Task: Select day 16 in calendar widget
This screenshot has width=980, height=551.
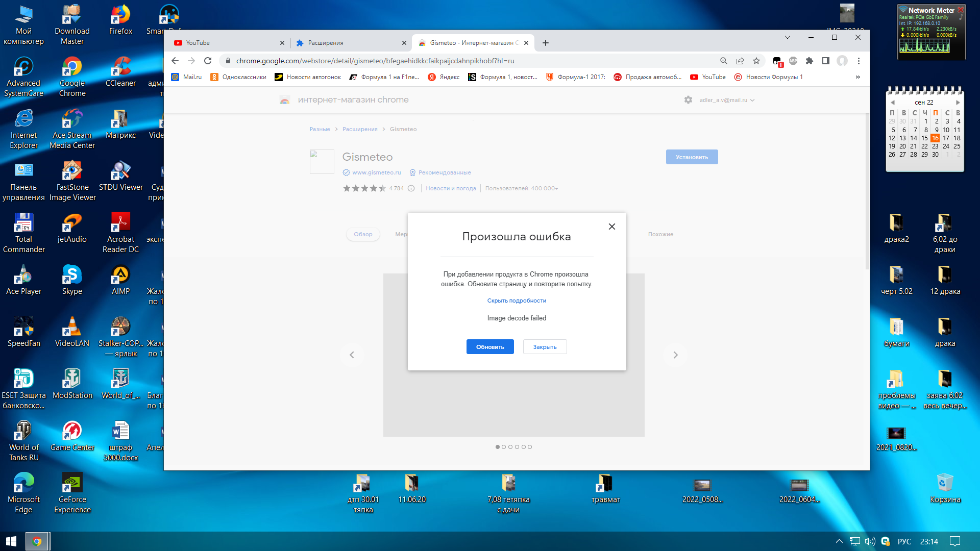Action: (935, 138)
